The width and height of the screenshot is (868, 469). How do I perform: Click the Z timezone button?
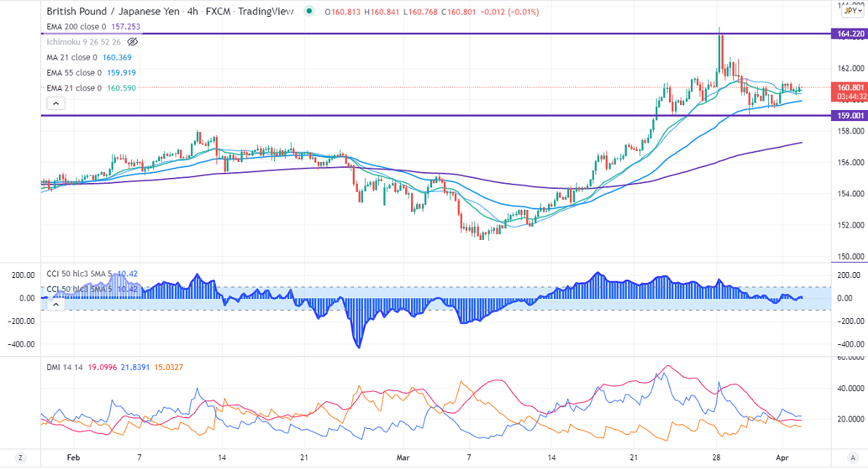[20, 457]
